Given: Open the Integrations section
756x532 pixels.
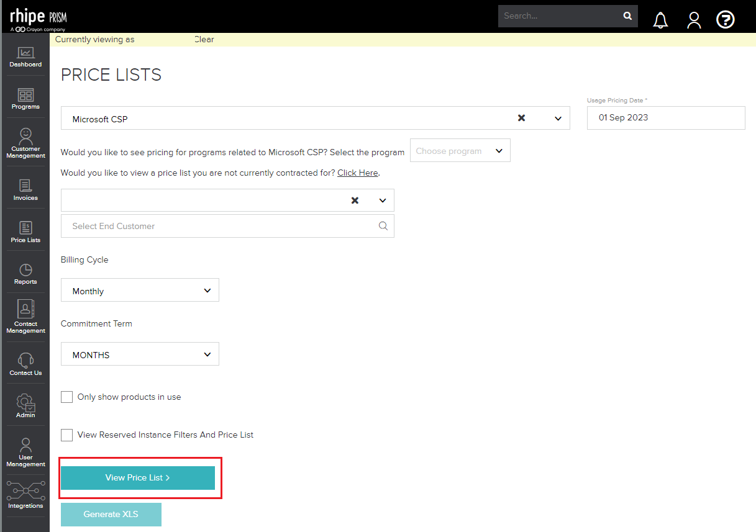Looking at the screenshot, I should tap(25, 494).
